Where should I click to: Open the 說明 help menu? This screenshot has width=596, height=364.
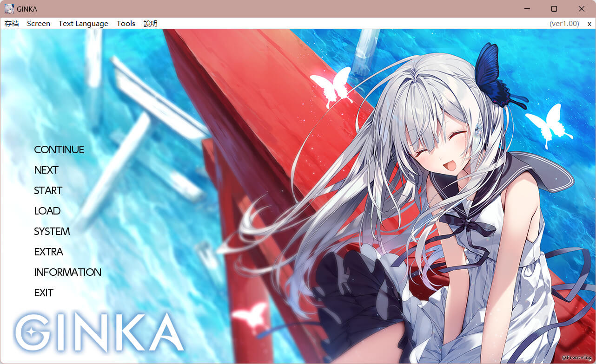pos(151,24)
